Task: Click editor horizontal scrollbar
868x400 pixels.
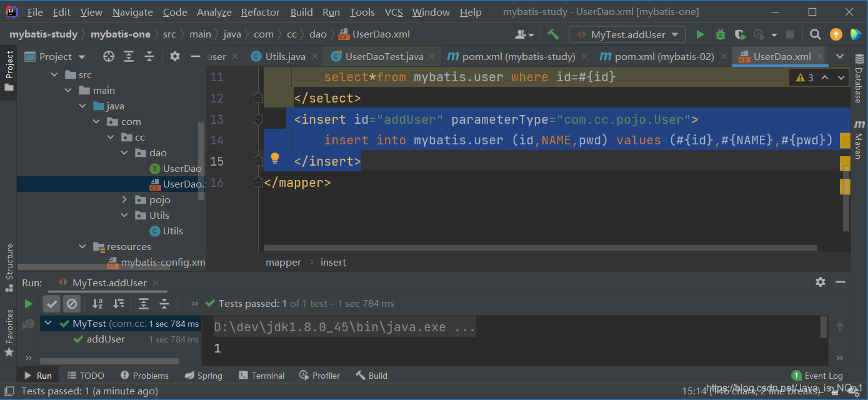Action: coord(541,248)
